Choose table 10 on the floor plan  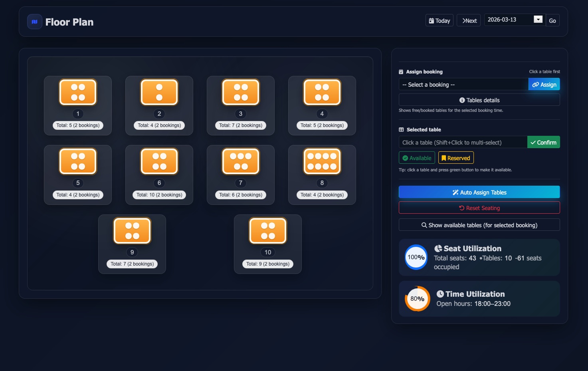[268, 231]
